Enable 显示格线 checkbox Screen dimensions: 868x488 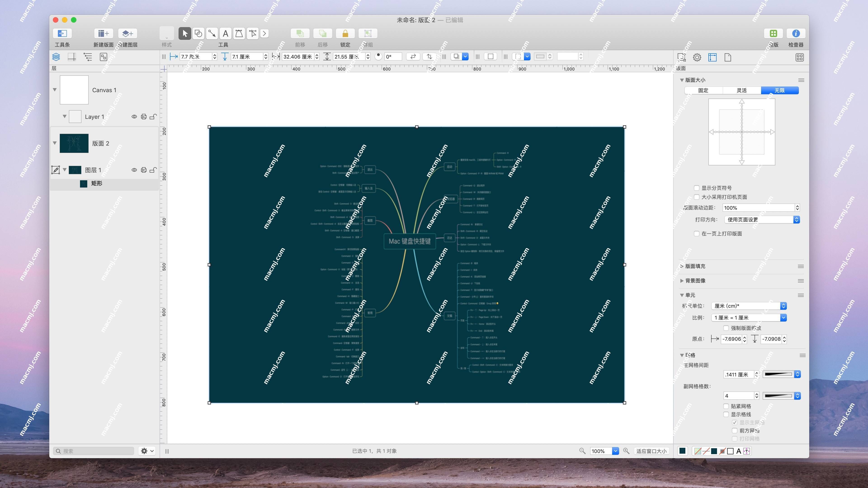[x=726, y=414]
